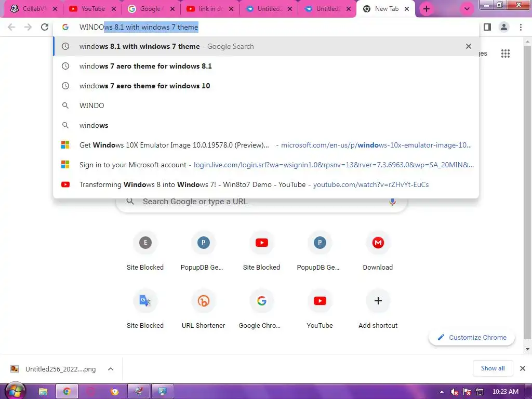Open the YouTube shortcut labeled YouTube
Image resolution: width=532 pixels, height=399 pixels.
(x=320, y=309)
